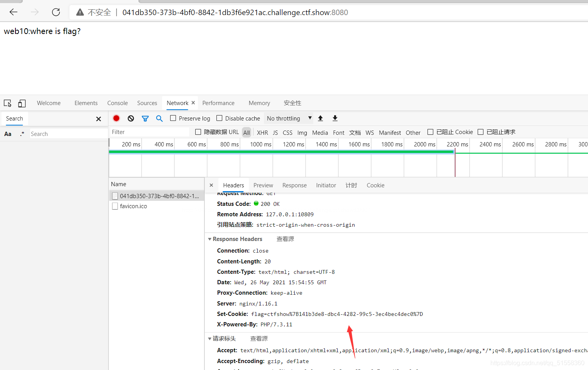Click the browser back arrow
588x370 pixels.
click(14, 12)
